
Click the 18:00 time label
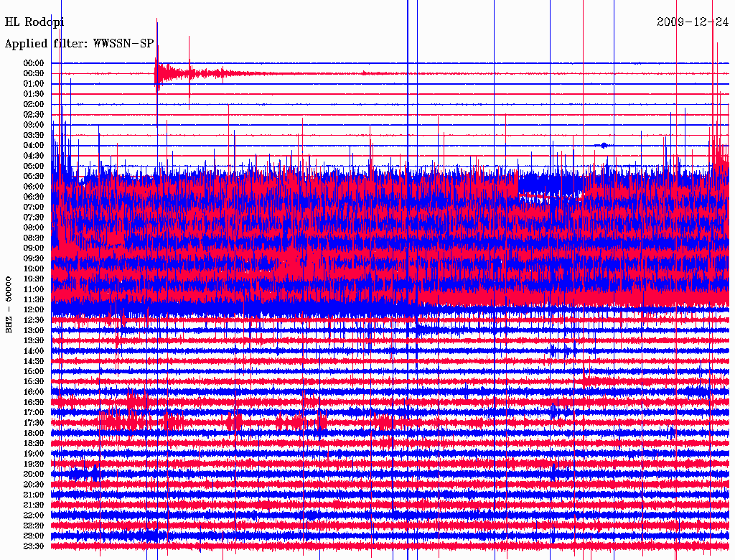tap(34, 433)
